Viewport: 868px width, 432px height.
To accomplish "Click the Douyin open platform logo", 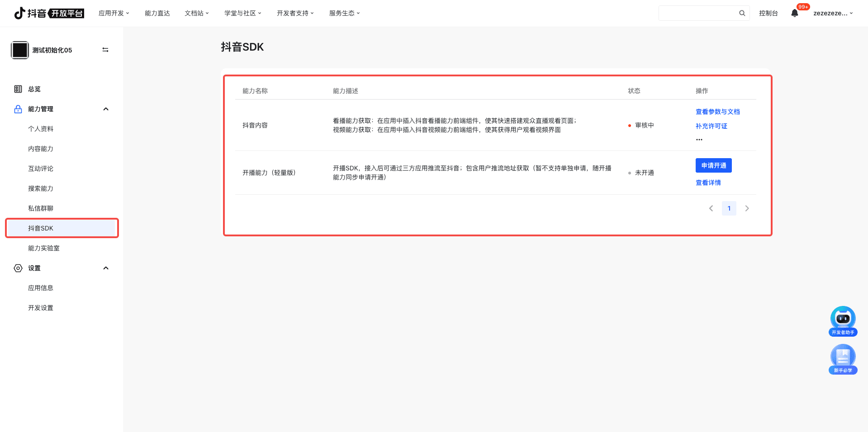I will coord(49,13).
